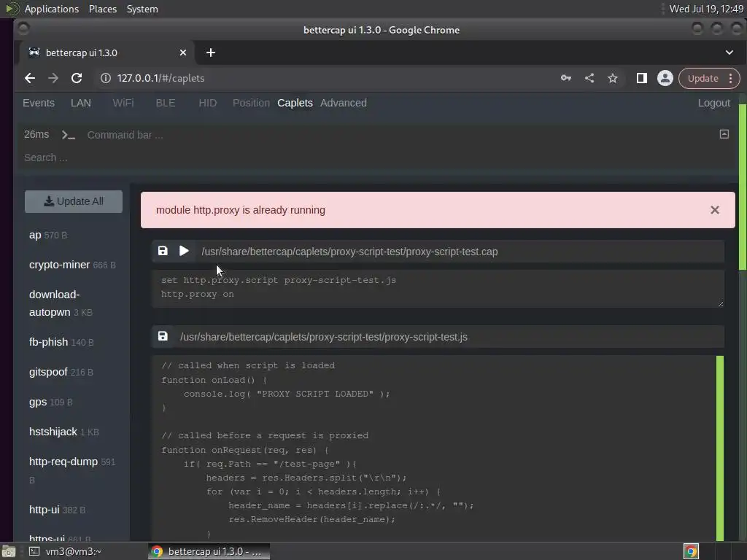This screenshot has width=747, height=560.
Task: Expand Chrome tab search dropdown
Action: (729, 52)
